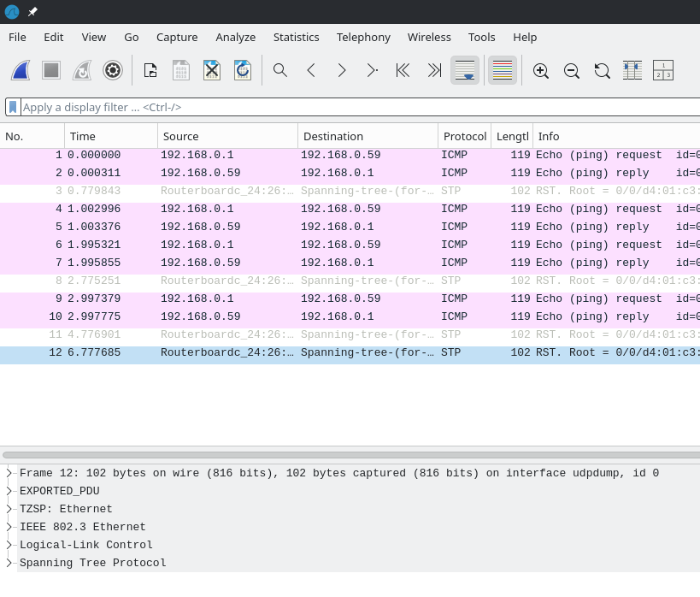
Task: Open the Telephony menu
Action: (363, 37)
